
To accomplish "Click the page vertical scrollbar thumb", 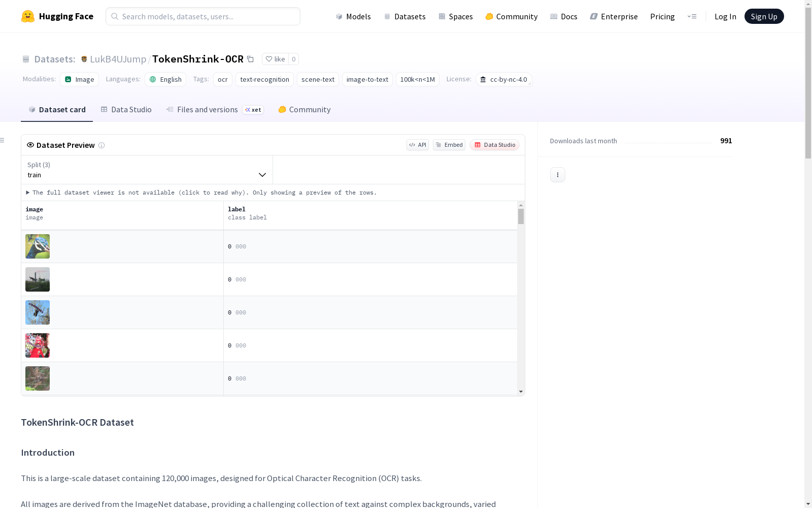I will [808, 82].
